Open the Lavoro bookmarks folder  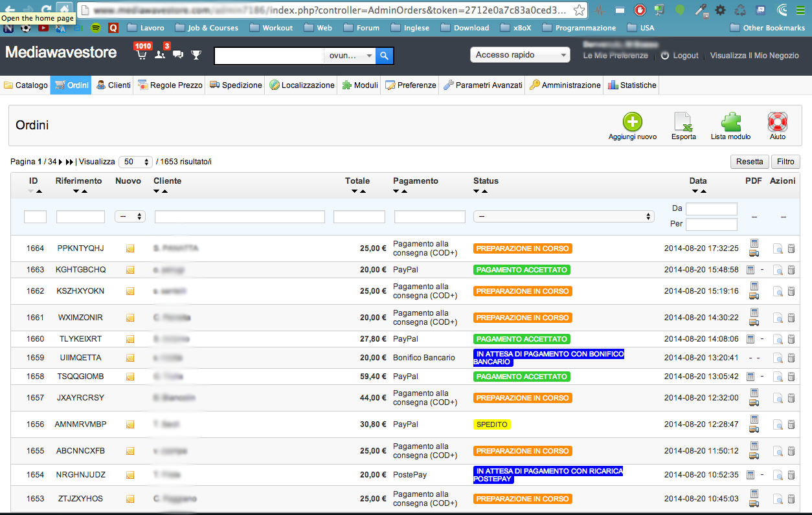[x=146, y=28]
